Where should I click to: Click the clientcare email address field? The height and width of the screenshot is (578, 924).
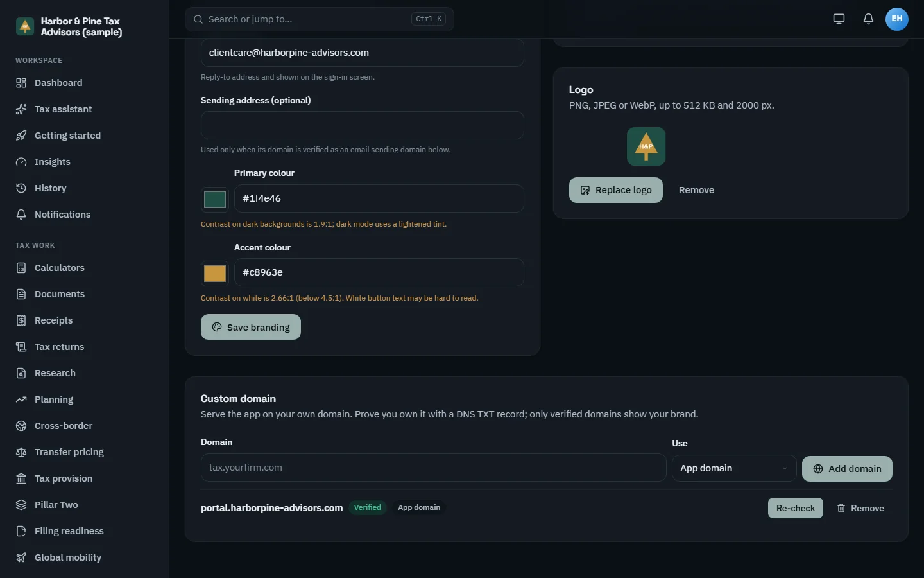click(x=363, y=53)
